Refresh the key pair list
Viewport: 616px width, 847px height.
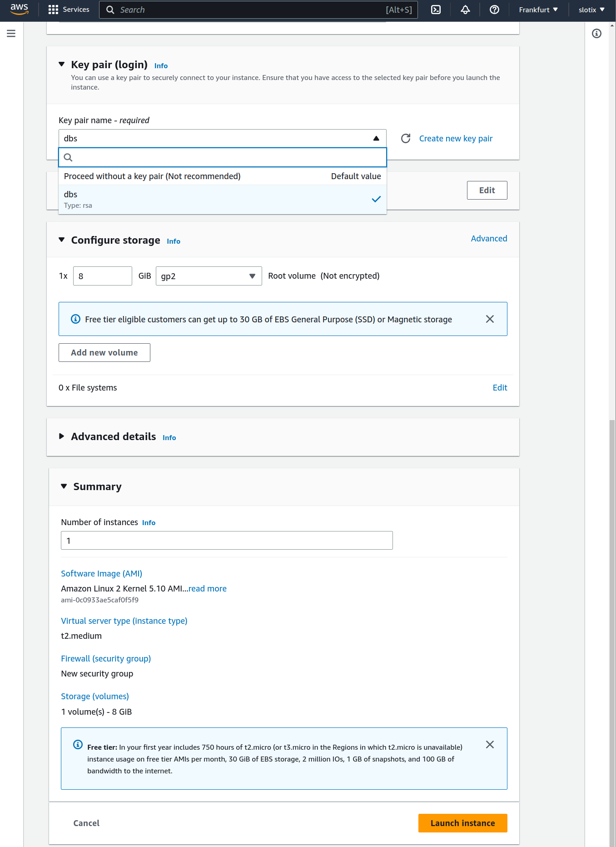pyautogui.click(x=406, y=138)
